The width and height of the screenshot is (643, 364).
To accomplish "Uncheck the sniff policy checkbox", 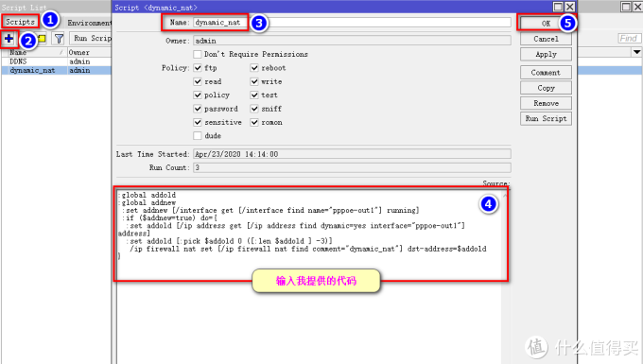I will coord(254,109).
